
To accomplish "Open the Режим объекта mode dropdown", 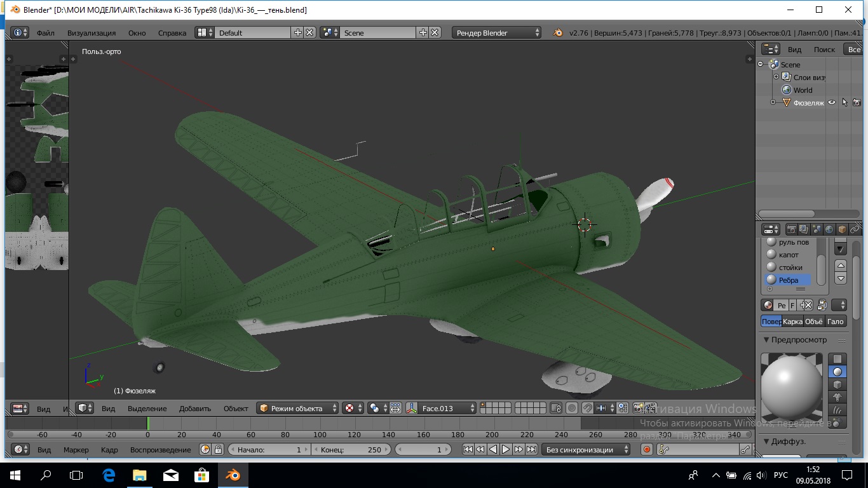I will point(297,408).
